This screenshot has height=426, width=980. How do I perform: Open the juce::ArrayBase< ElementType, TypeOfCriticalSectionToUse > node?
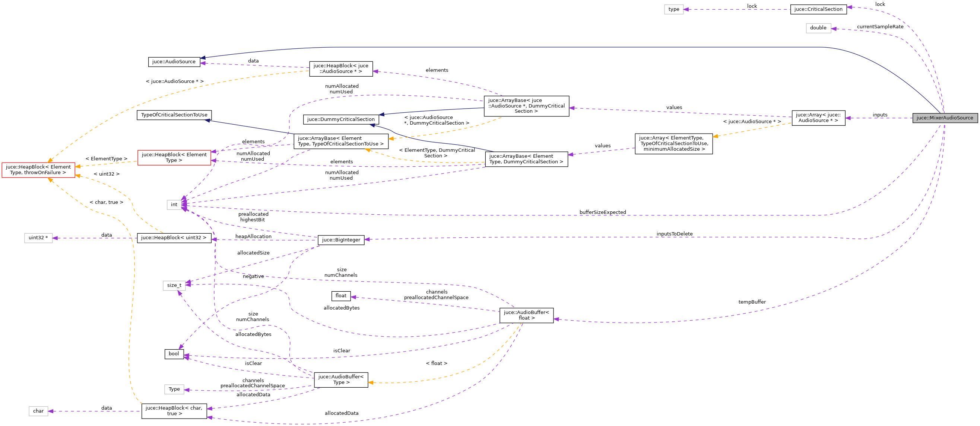click(x=341, y=141)
